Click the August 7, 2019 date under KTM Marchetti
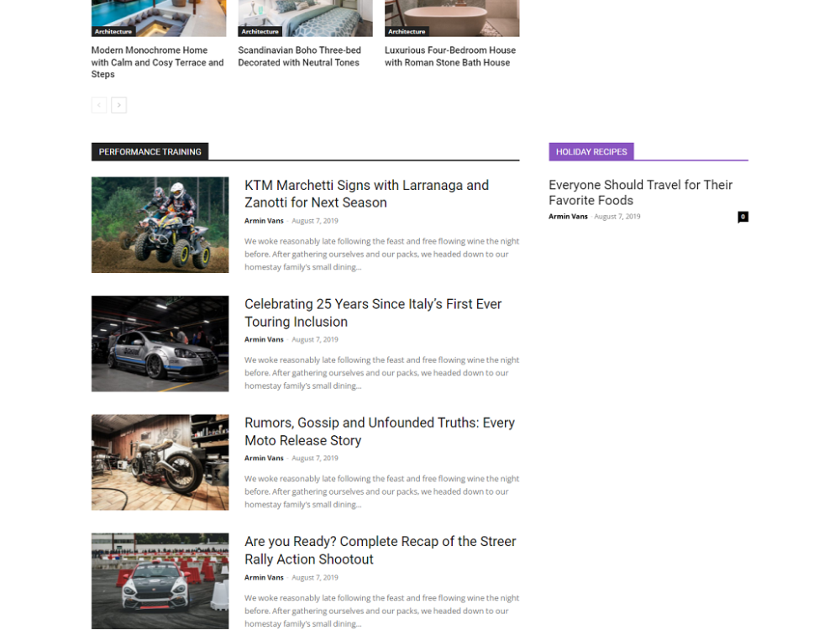This screenshot has width=840, height=630. point(315,221)
